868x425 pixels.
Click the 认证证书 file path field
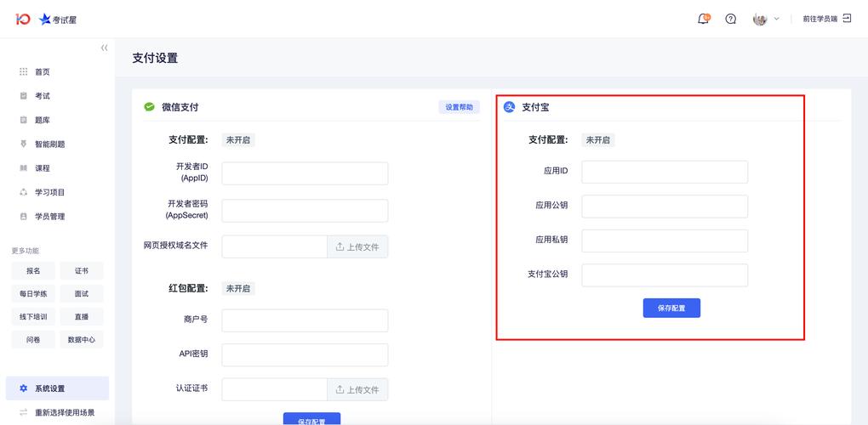[x=275, y=389]
